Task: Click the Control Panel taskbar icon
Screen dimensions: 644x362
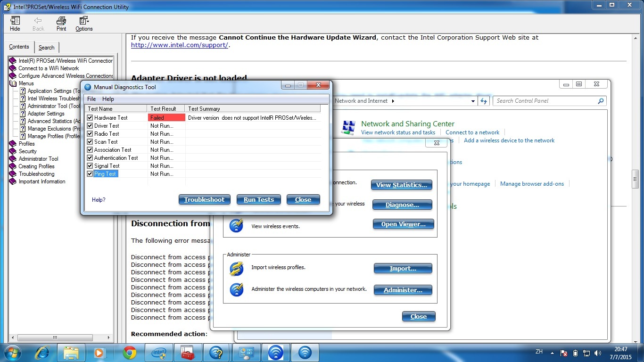Action: point(246,353)
